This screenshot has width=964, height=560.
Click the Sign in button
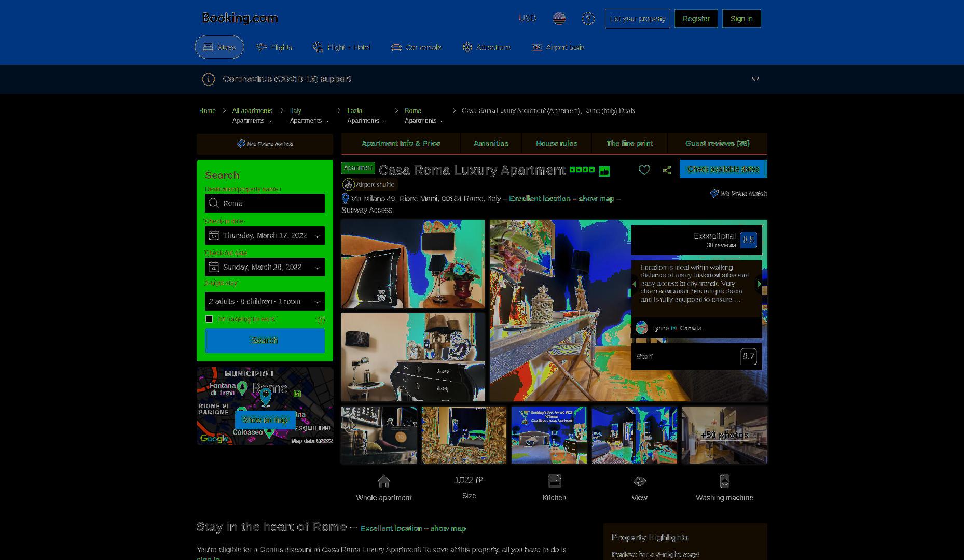point(741,19)
